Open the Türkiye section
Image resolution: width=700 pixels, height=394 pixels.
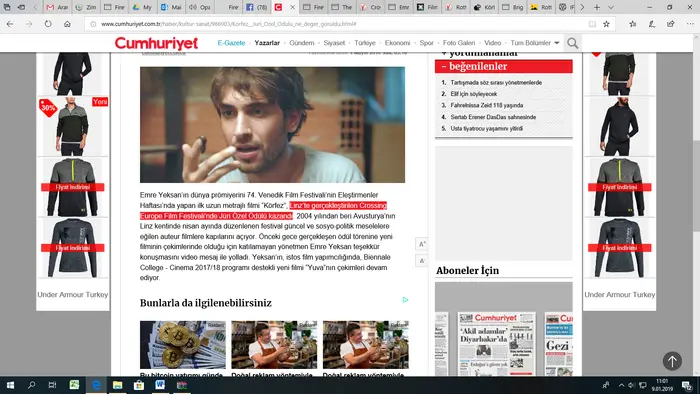pyautogui.click(x=365, y=43)
